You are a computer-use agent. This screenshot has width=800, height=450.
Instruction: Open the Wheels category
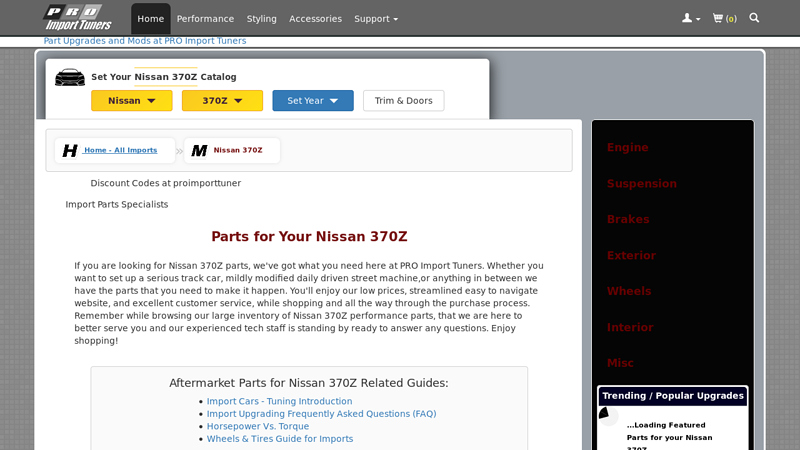(629, 291)
